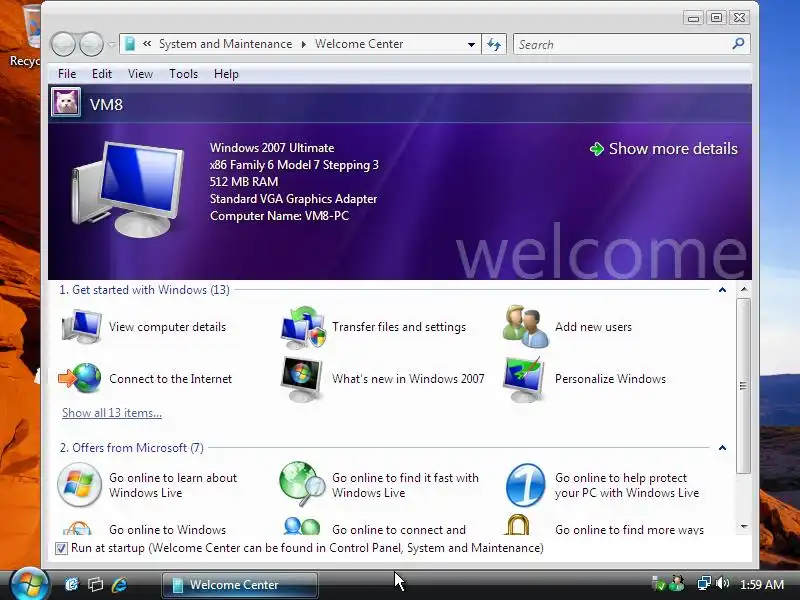Click the VM8 user name heading
Image resolution: width=800 pixels, height=600 pixels.
[x=106, y=105]
